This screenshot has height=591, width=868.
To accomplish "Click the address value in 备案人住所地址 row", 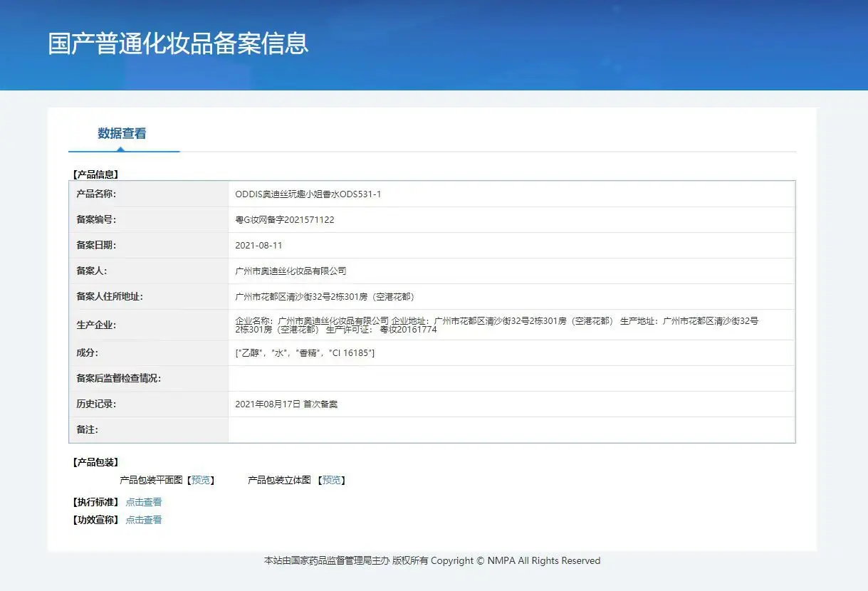I will [325, 297].
